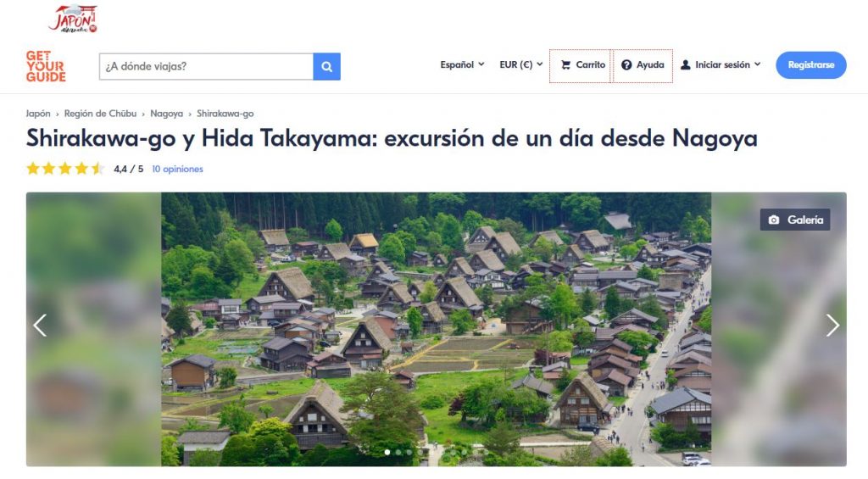Focus the '¿A dónde viajas?' search field
868x479 pixels.
click(x=206, y=66)
